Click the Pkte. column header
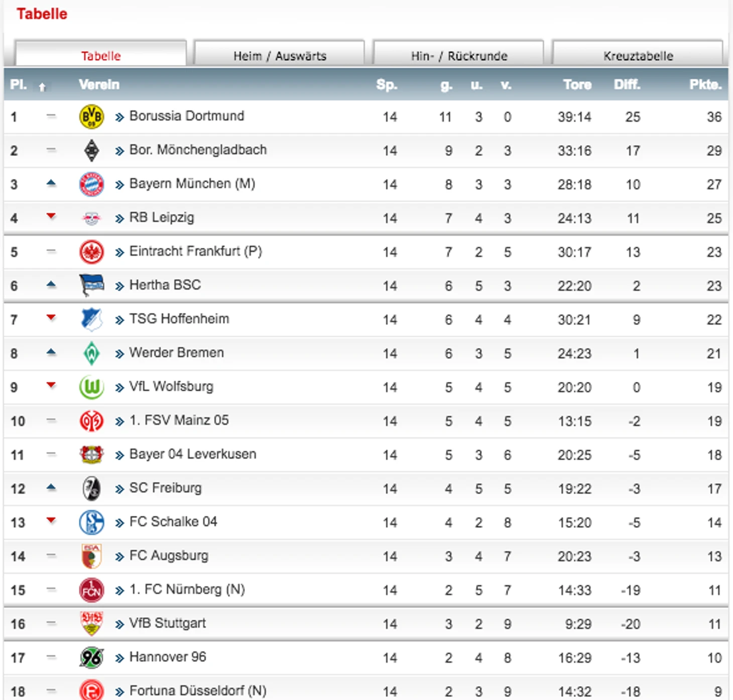This screenshot has height=700, width=733. (705, 84)
